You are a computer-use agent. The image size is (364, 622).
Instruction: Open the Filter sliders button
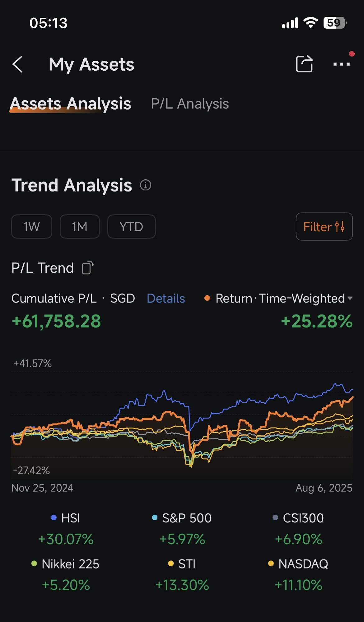tap(324, 227)
